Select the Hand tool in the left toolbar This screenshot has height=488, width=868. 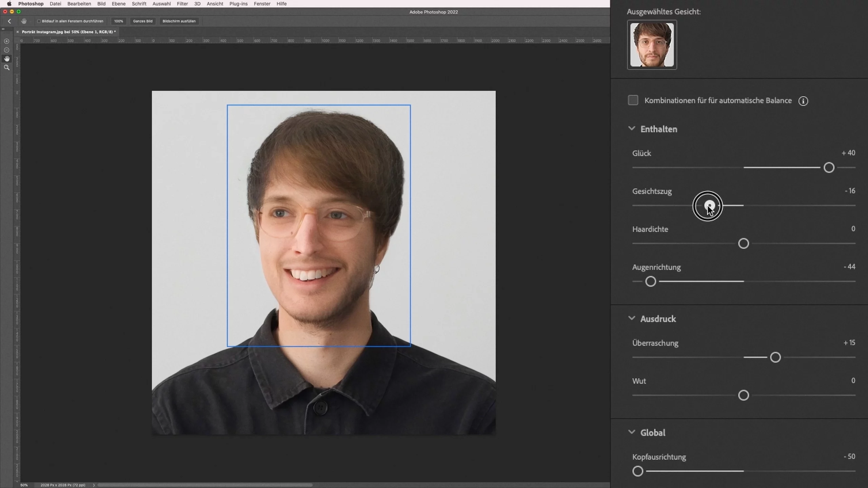[6, 59]
